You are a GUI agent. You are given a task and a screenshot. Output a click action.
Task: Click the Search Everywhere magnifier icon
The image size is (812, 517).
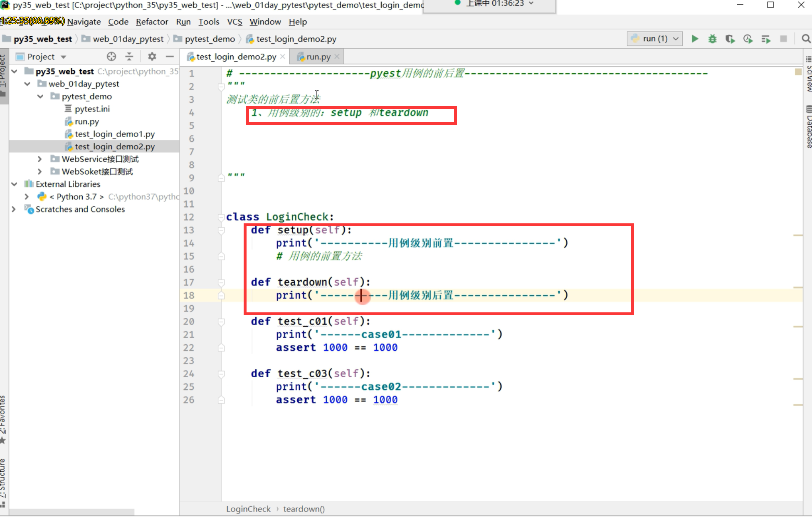click(805, 39)
